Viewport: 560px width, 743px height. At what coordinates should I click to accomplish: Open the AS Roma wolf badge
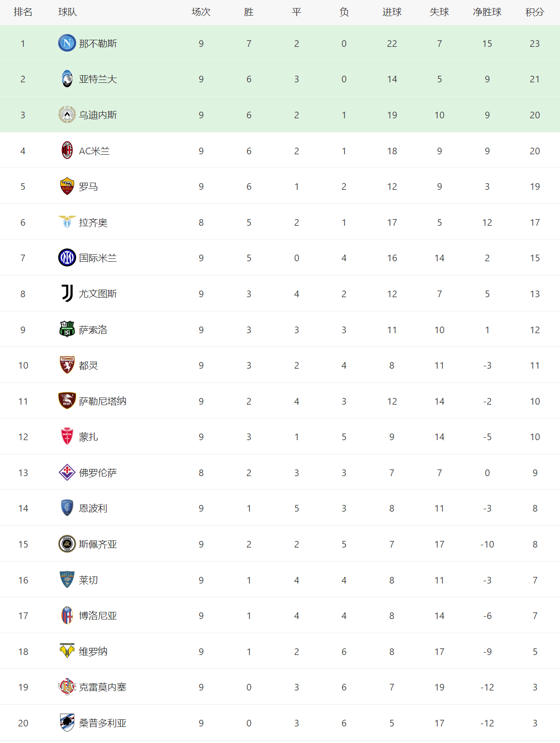click(67, 186)
